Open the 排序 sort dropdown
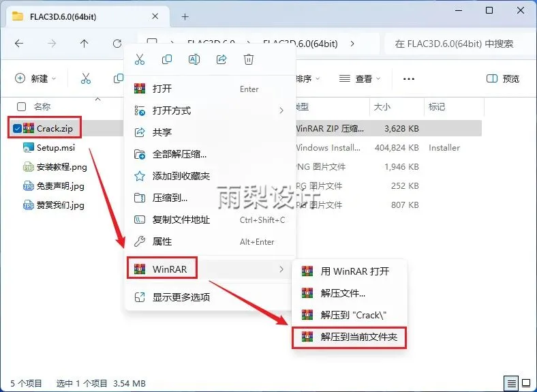 (x=307, y=78)
